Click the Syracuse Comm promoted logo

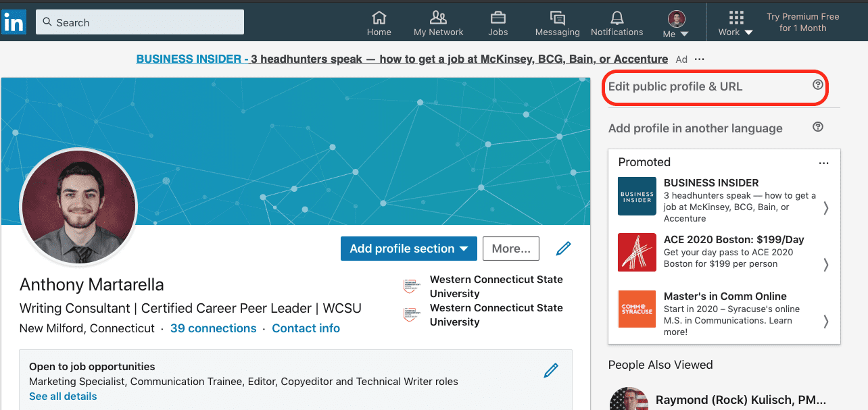637,309
